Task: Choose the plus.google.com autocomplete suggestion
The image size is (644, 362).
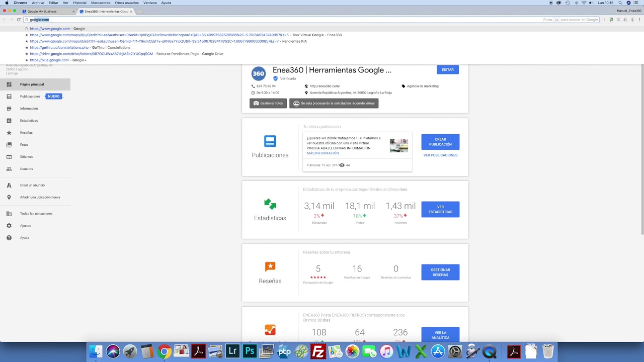Action: pyautogui.click(x=58, y=60)
